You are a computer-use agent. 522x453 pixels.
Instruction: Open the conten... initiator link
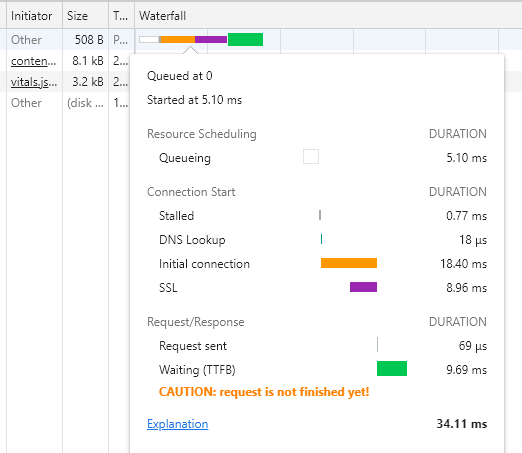pyautogui.click(x=33, y=61)
